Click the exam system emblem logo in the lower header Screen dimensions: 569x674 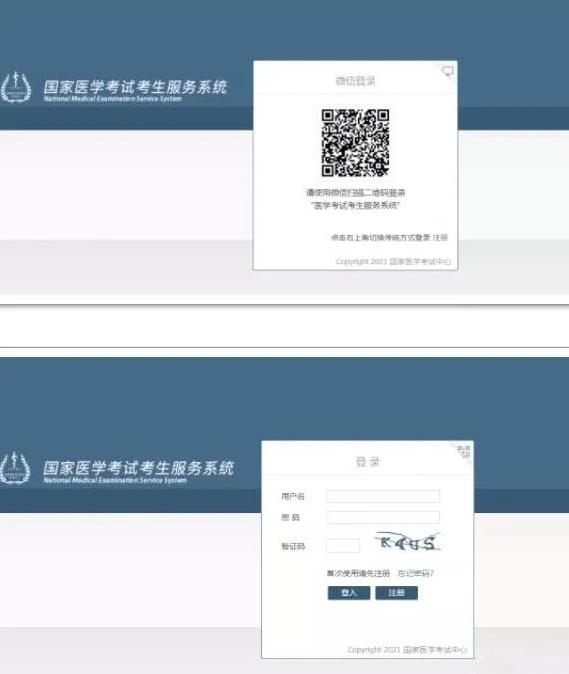[15, 468]
